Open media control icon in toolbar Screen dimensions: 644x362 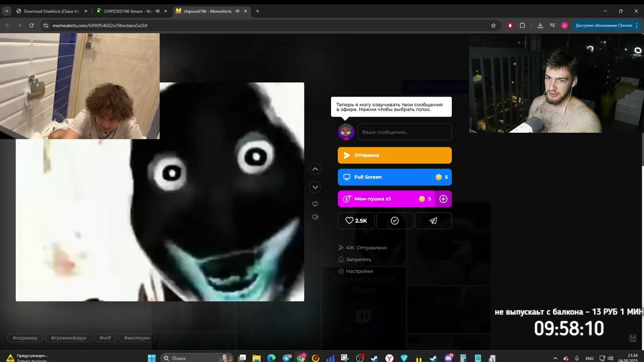[x=552, y=25]
